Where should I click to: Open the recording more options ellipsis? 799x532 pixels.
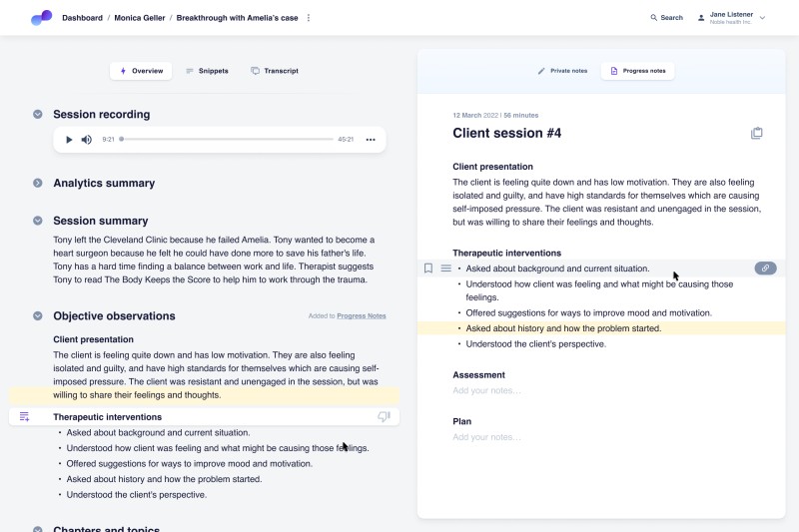click(371, 140)
